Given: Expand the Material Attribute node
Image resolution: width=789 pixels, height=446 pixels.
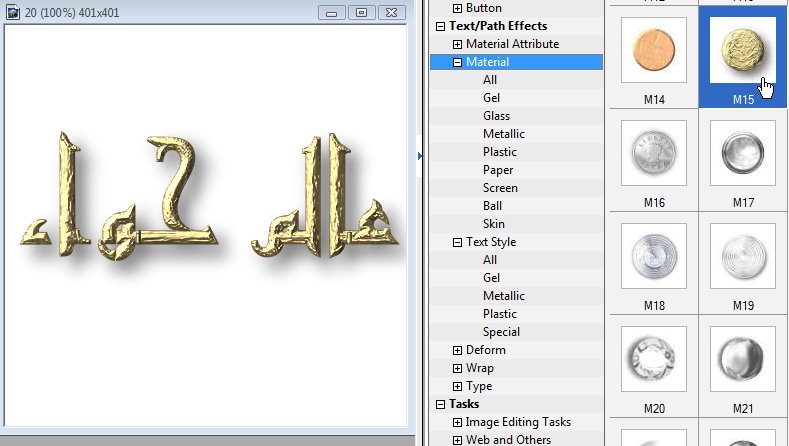Looking at the screenshot, I should [x=458, y=44].
